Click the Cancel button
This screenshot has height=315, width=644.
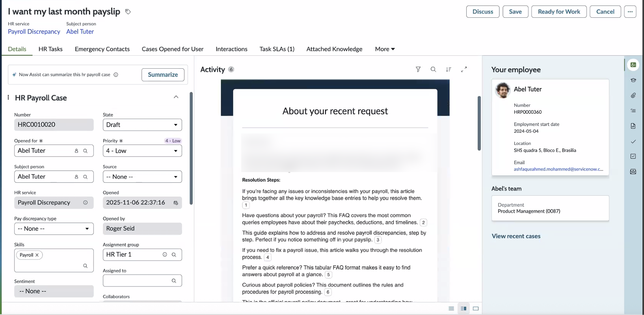[x=605, y=12]
